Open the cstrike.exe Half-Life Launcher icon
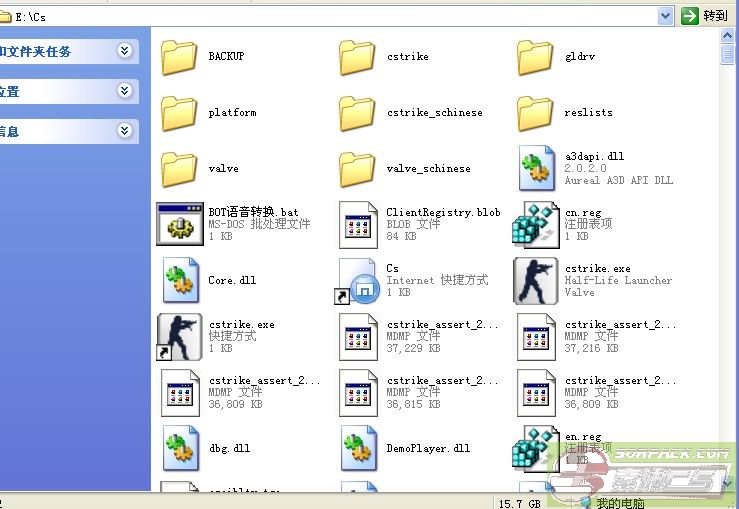Screen dimensions: 739x509 pyautogui.click(x=536, y=281)
